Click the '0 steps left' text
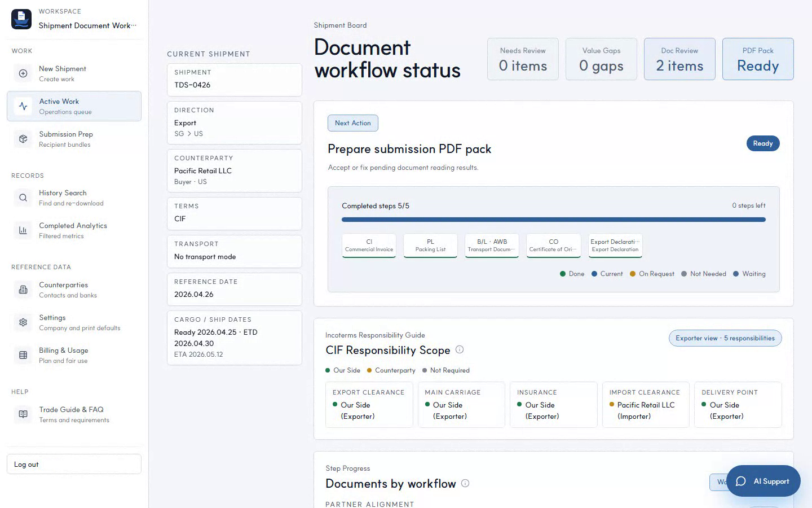Screen dimensions: 812x508 (749, 205)
